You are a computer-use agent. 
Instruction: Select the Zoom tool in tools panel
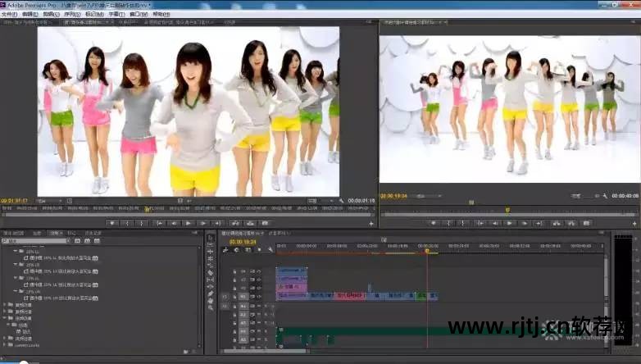coord(211,307)
